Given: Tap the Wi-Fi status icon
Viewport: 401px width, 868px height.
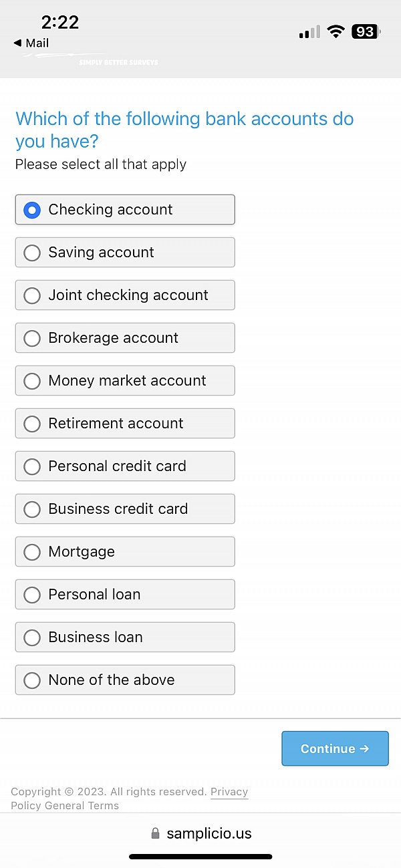Looking at the screenshot, I should pos(336,31).
